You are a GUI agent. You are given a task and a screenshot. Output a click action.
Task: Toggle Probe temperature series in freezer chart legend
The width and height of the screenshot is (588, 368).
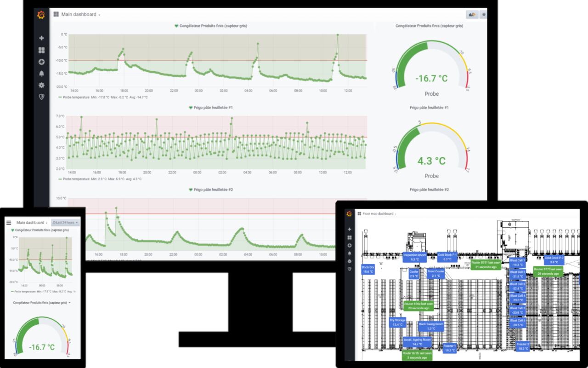point(76,97)
